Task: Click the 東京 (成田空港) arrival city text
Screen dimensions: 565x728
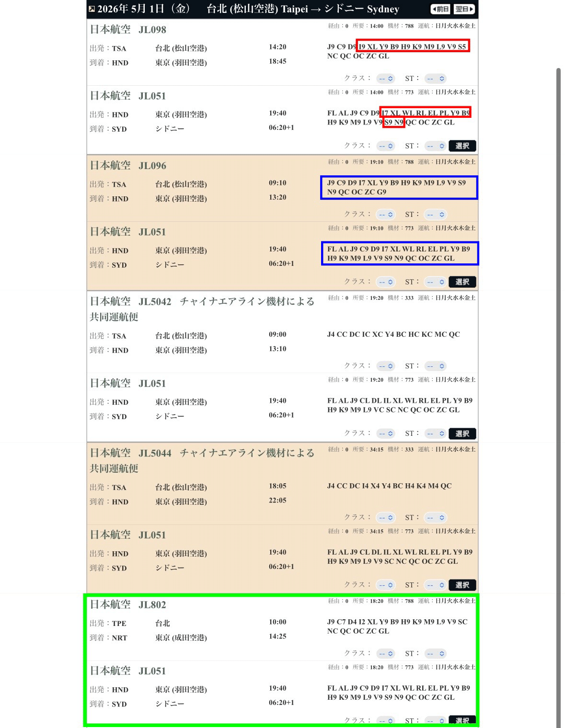Action: point(181,638)
